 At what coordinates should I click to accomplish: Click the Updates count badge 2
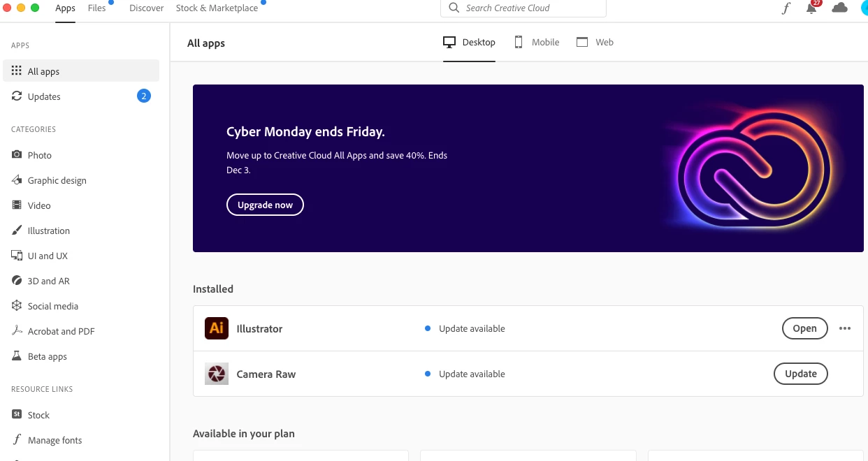tap(144, 96)
